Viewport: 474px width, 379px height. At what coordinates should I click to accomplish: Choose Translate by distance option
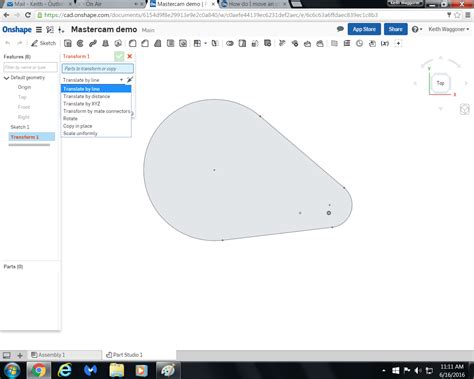click(x=96, y=96)
